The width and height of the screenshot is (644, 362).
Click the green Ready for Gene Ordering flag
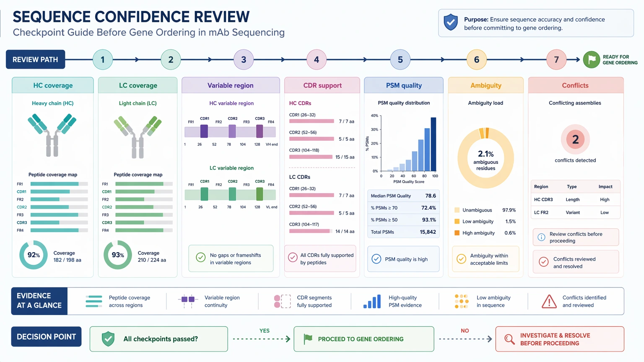click(592, 59)
